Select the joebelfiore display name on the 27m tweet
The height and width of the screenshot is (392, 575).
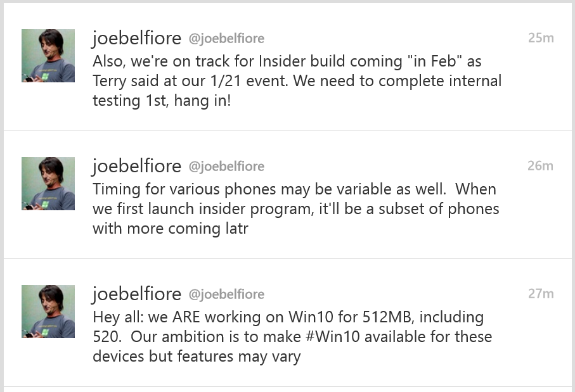point(136,294)
